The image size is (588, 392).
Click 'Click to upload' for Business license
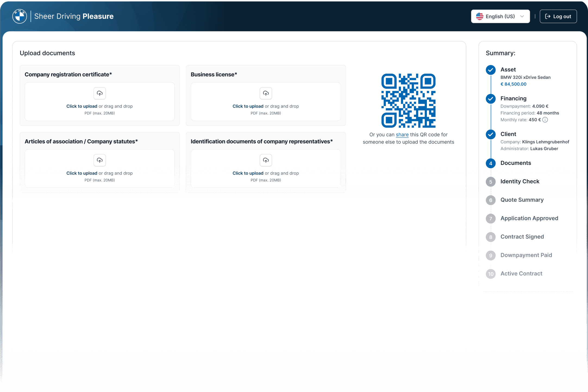coord(248,106)
